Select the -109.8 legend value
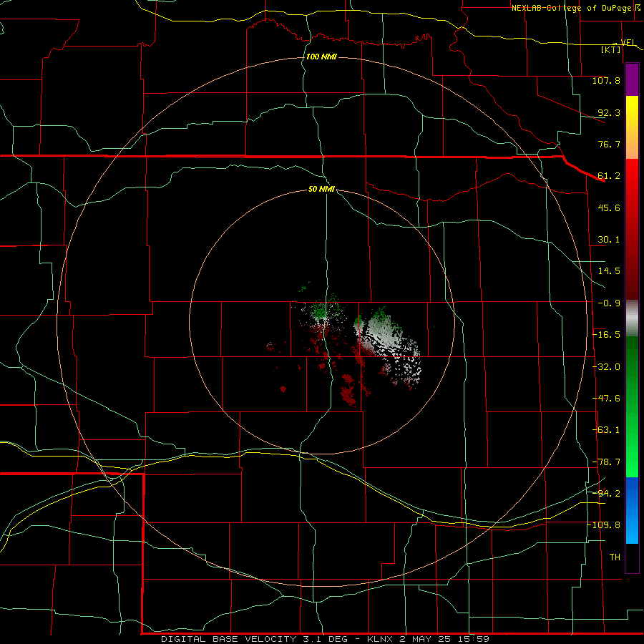644x644 pixels. pyautogui.click(x=605, y=525)
